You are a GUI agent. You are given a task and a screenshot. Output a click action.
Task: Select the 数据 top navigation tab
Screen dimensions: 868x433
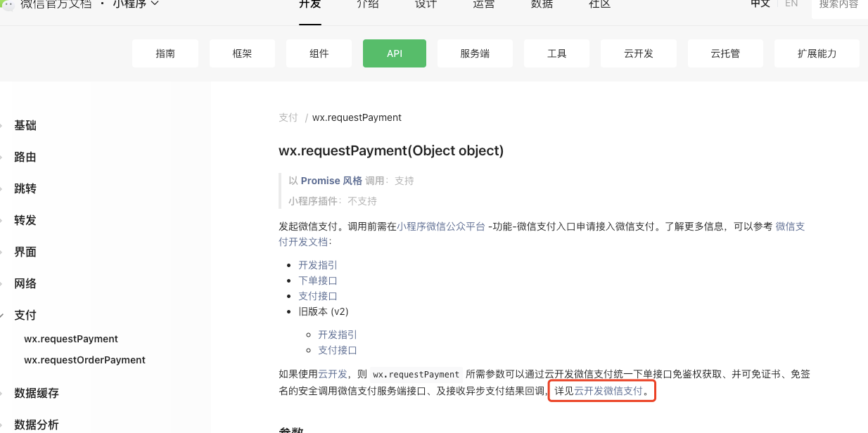[542, 4]
